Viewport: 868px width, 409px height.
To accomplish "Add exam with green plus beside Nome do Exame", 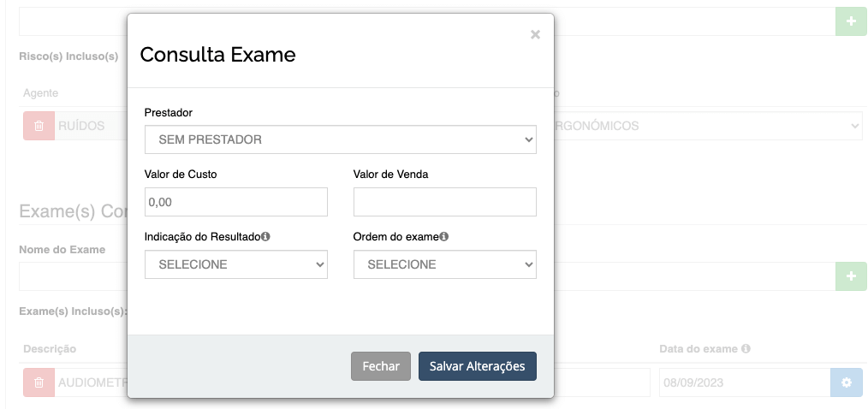I will click(x=852, y=276).
